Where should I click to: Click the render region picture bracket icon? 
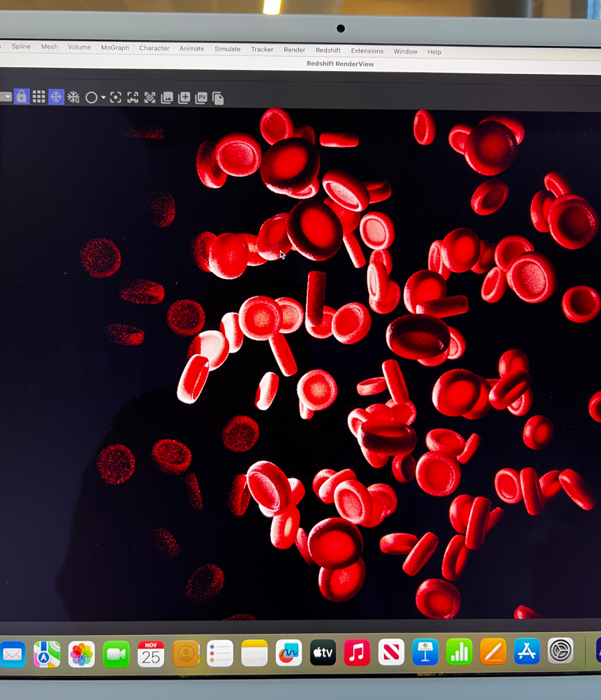[x=133, y=98]
